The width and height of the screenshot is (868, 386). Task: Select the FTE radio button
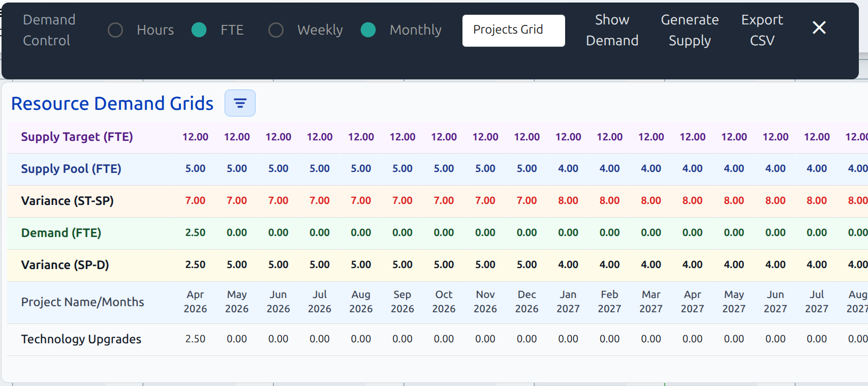pos(199,30)
